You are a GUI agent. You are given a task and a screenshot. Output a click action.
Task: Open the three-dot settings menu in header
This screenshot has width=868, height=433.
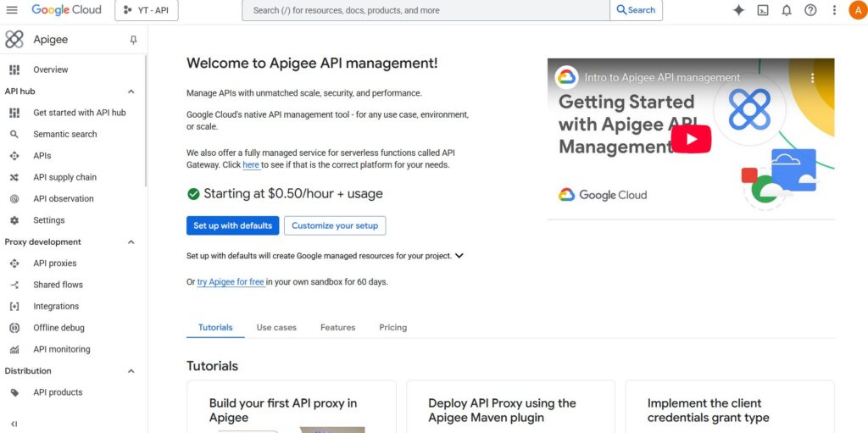834,10
